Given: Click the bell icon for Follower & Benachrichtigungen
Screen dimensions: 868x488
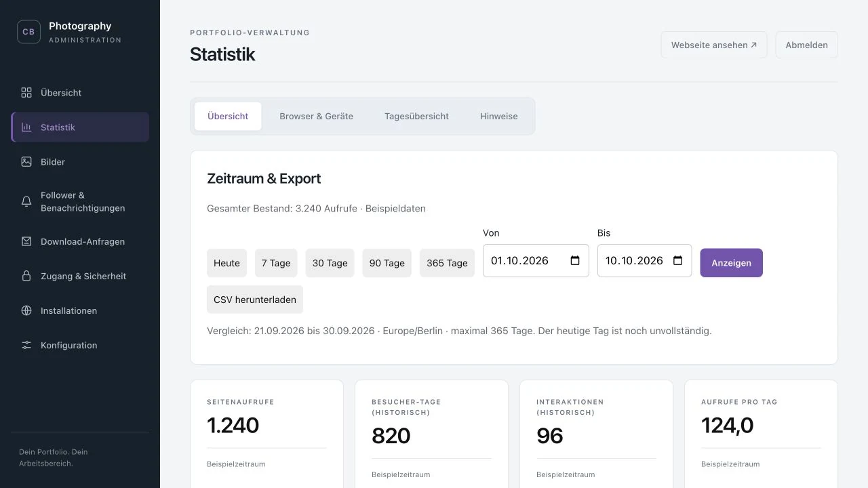Looking at the screenshot, I should [x=26, y=201].
